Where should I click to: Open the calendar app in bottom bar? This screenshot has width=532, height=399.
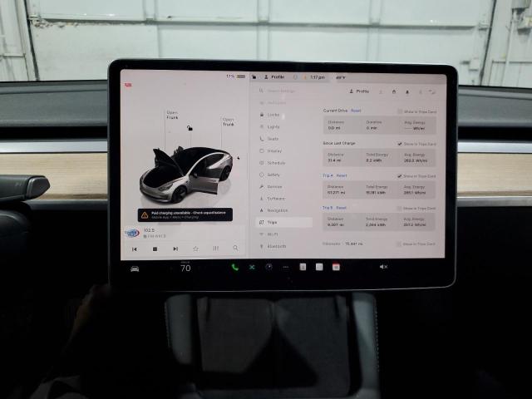336,267
